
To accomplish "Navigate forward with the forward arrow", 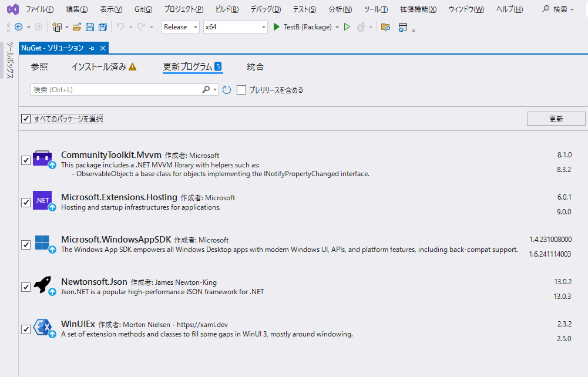I will [x=38, y=27].
